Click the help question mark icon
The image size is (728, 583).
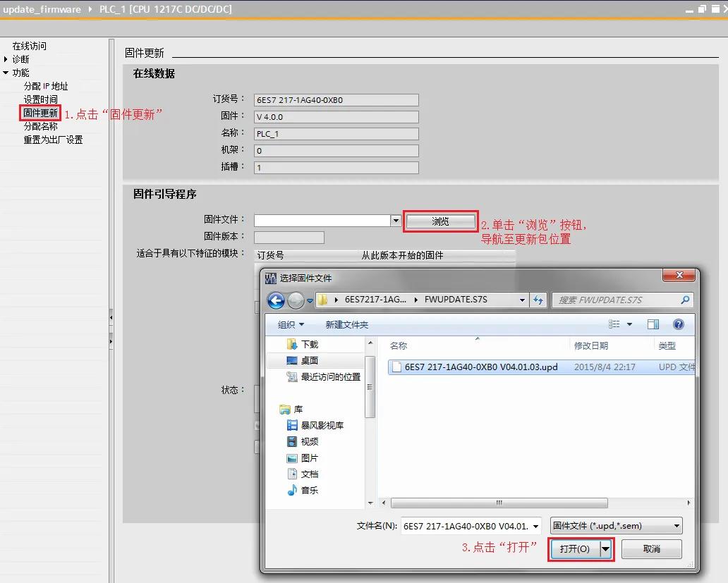pos(678,324)
